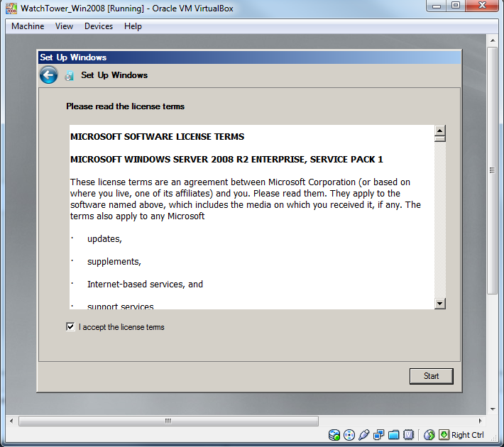Viewport: 504px width, 447px height.
Task: Open the Help menu
Action: (x=133, y=26)
